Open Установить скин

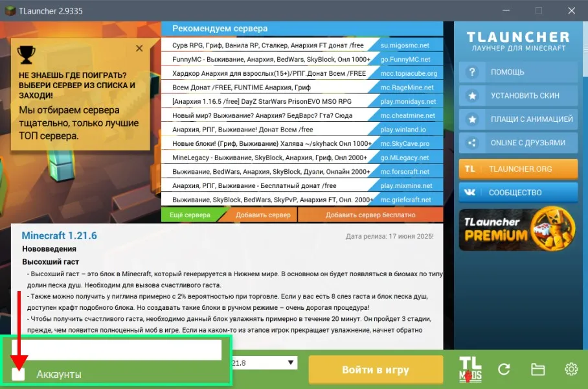(x=518, y=95)
